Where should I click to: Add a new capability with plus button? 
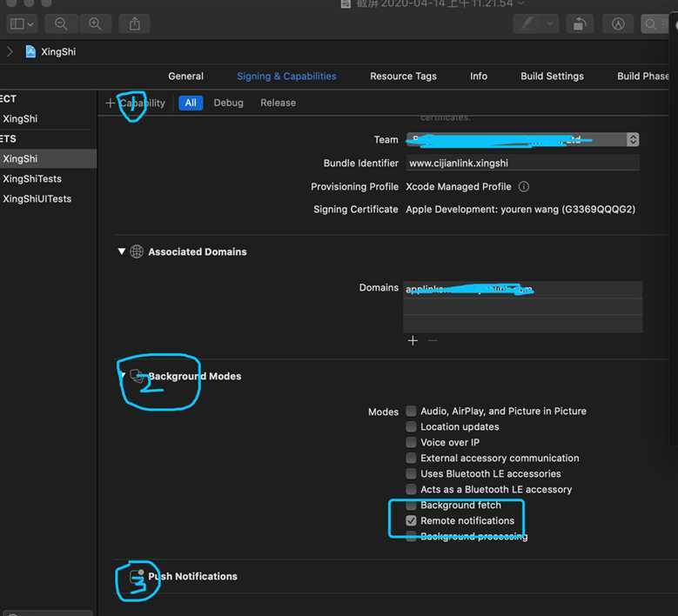tap(111, 103)
